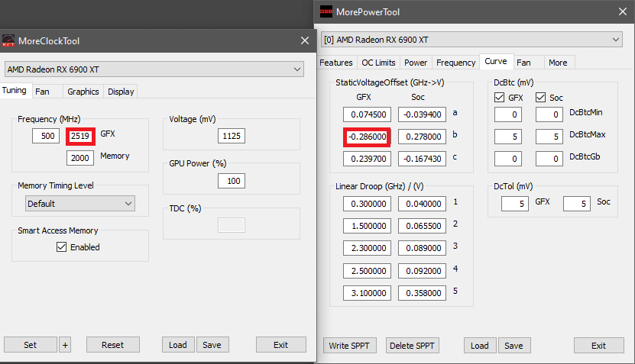
Task: Click Soc offset b field 0.278000
Action: 422,137
